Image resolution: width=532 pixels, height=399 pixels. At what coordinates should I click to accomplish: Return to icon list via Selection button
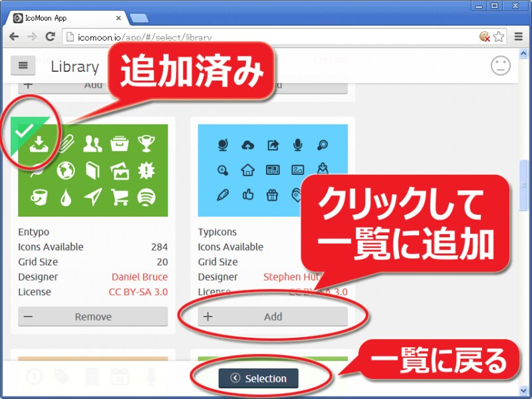(259, 377)
